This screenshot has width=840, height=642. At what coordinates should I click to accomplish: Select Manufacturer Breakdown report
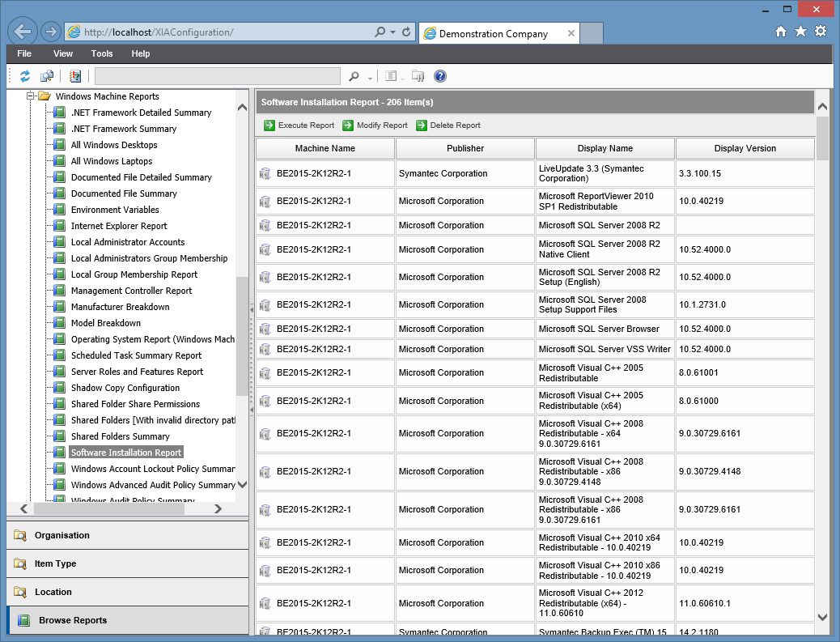[120, 307]
